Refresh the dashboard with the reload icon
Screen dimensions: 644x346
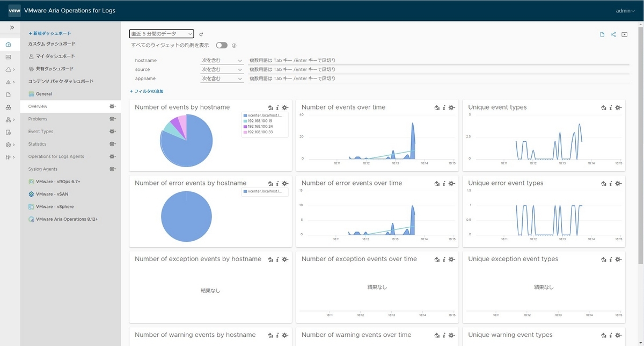(201, 34)
